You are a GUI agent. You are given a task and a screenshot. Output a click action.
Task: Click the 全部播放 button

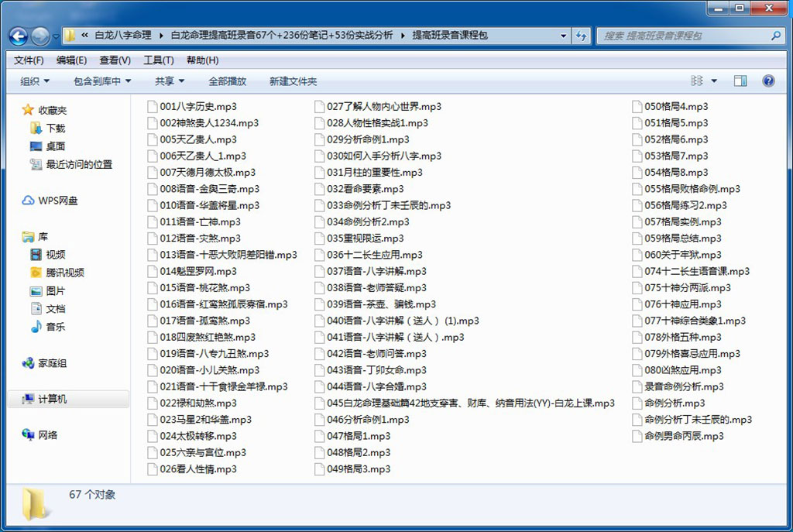click(227, 81)
